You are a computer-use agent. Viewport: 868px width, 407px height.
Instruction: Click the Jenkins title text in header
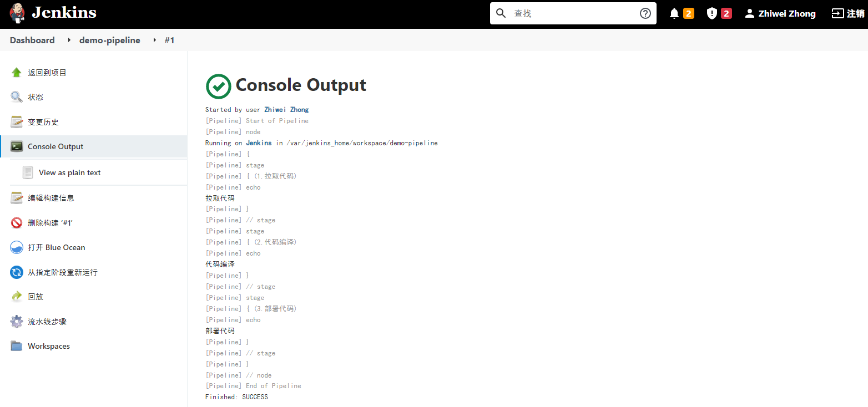tap(64, 13)
